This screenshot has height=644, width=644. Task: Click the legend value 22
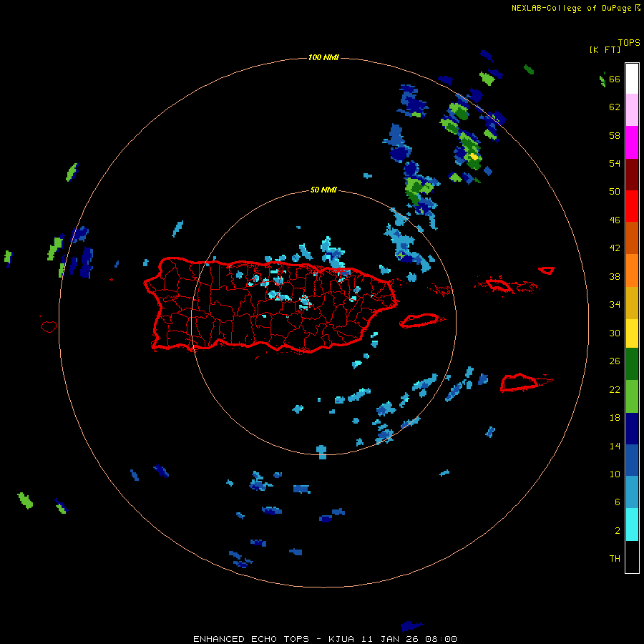(x=615, y=389)
